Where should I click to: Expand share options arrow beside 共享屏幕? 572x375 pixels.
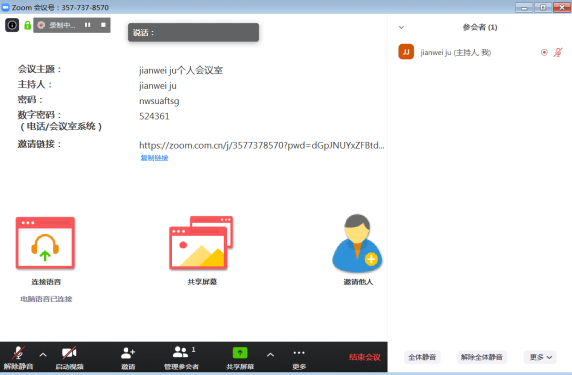270,355
